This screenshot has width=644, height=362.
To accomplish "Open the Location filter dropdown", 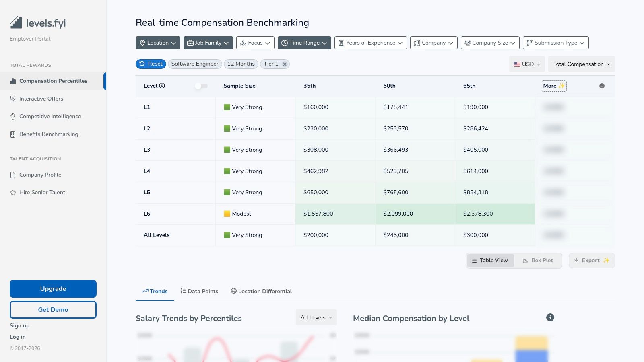I will tap(158, 43).
